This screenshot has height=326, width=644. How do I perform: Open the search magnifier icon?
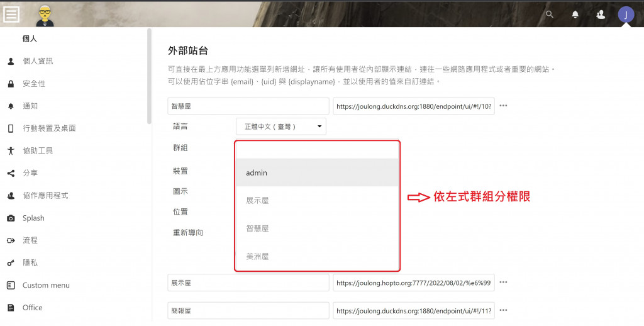550,14
